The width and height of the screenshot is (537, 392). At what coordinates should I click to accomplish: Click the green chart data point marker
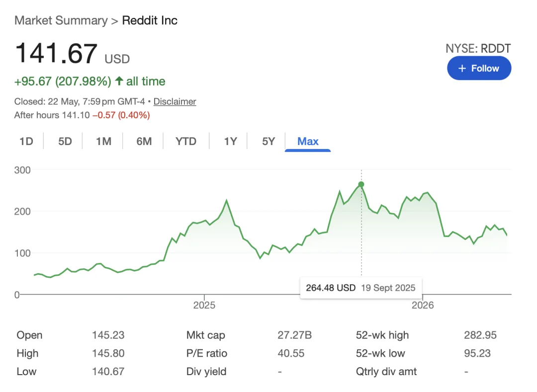(x=361, y=184)
